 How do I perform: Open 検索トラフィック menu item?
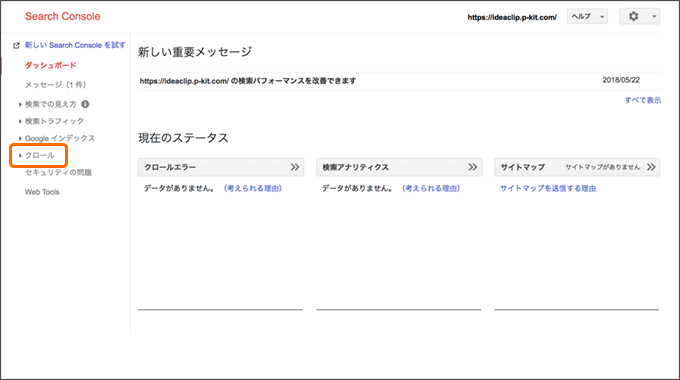tap(54, 121)
